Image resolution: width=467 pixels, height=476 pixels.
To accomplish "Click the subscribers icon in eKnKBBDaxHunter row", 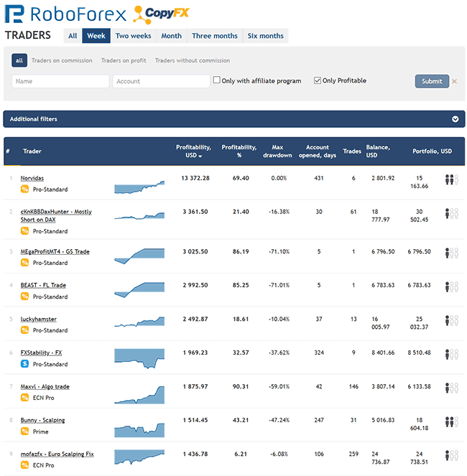I will (451, 213).
